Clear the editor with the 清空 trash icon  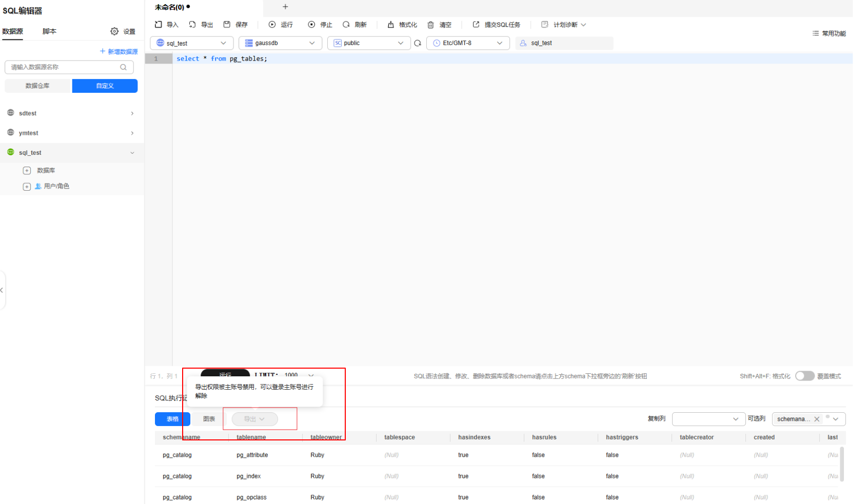click(x=431, y=25)
